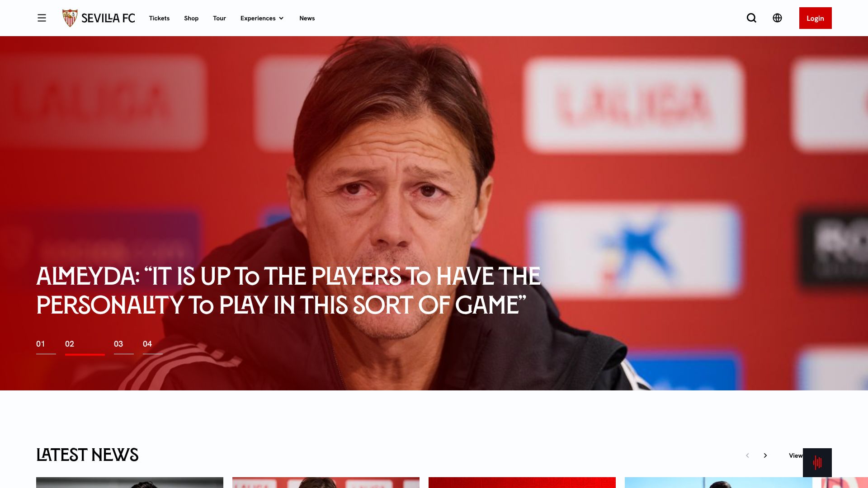The height and width of the screenshot is (488, 868).
Task: Open the Shop menu item
Action: click(x=191, y=18)
